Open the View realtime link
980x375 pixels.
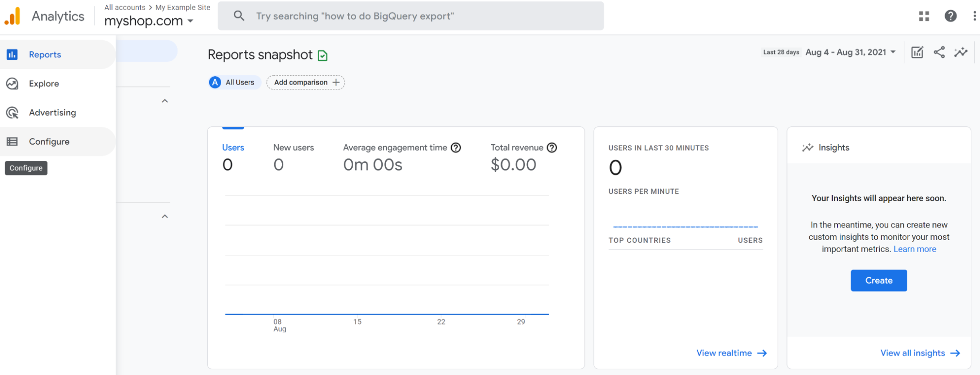point(732,353)
